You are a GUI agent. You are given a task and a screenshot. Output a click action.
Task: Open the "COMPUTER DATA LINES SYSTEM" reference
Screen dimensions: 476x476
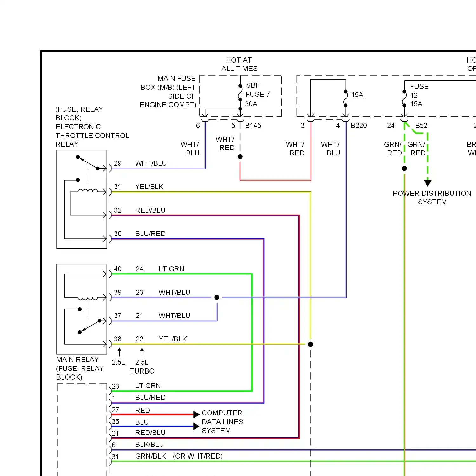222,422
